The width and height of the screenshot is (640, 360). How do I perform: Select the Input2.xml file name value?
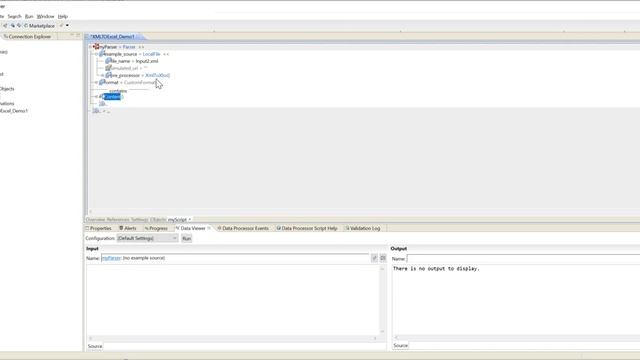(x=147, y=61)
